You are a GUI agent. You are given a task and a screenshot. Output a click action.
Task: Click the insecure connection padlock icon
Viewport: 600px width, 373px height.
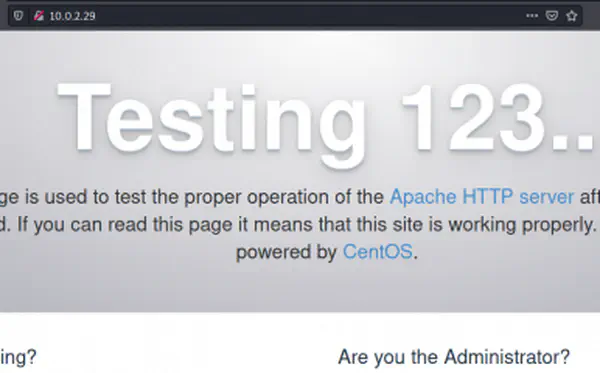click(x=39, y=16)
